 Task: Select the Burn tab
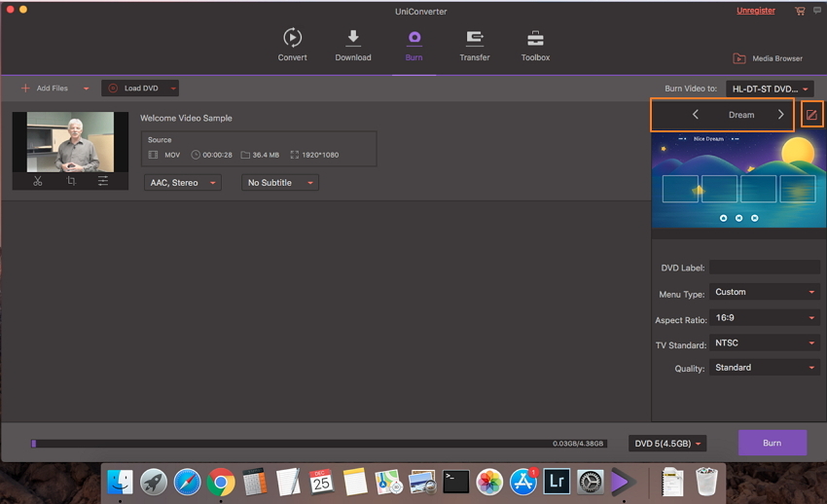pyautogui.click(x=414, y=46)
